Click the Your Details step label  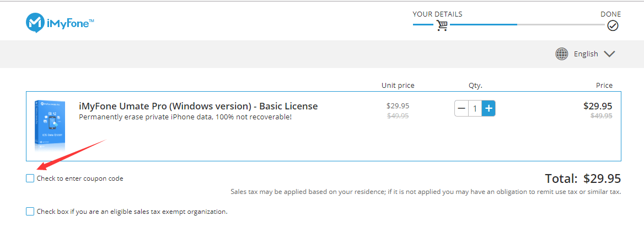click(437, 14)
